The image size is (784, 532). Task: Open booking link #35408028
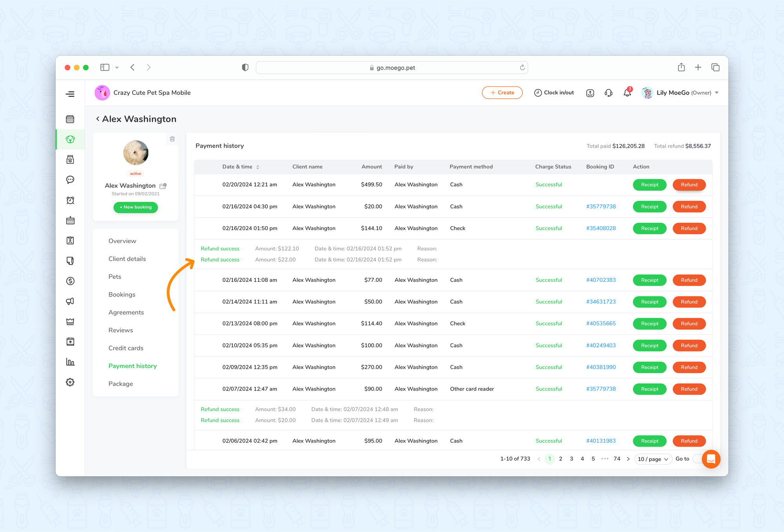(x=601, y=228)
